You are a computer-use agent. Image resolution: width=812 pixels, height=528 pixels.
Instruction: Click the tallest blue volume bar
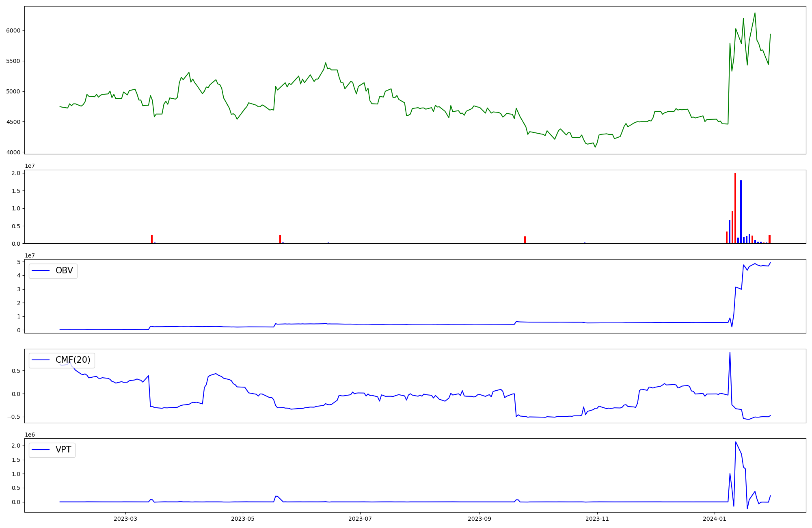741,212
